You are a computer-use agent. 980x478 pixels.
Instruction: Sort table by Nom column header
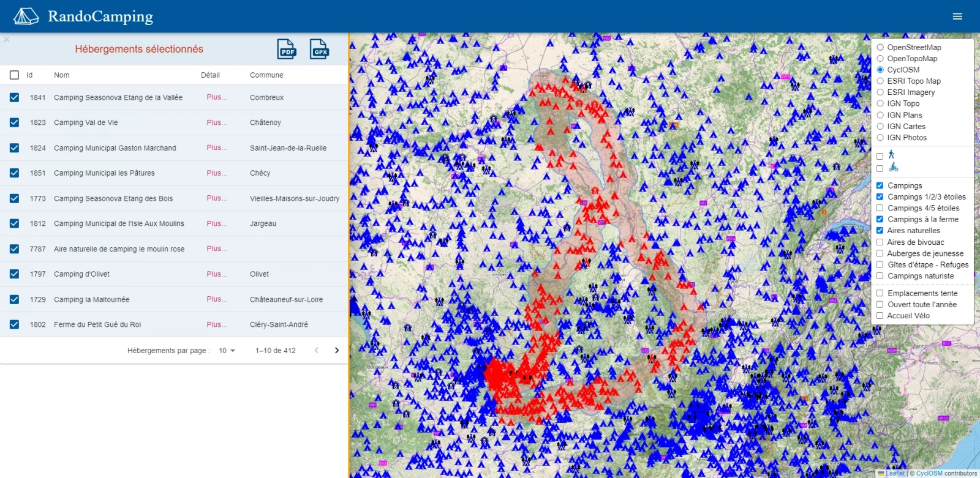61,75
